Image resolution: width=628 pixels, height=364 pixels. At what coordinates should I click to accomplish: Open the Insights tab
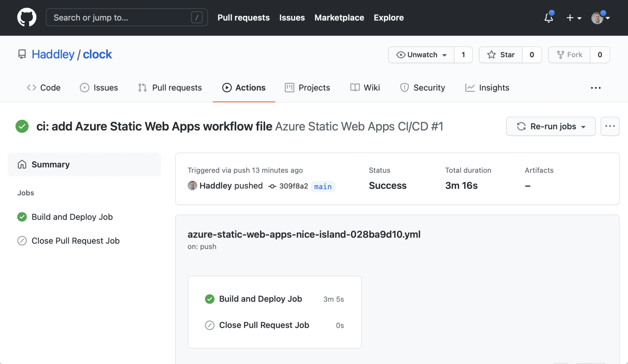pyautogui.click(x=487, y=88)
